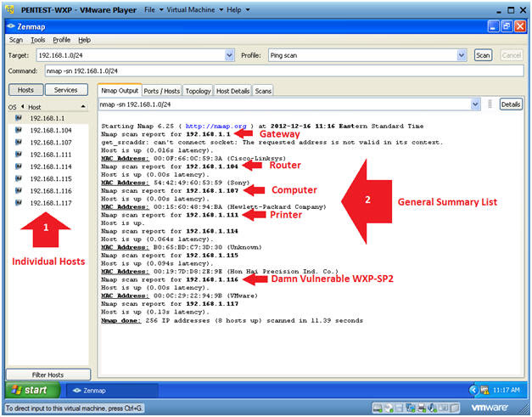Click the Details button
This screenshot has height=417, width=532.
coord(511,104)
